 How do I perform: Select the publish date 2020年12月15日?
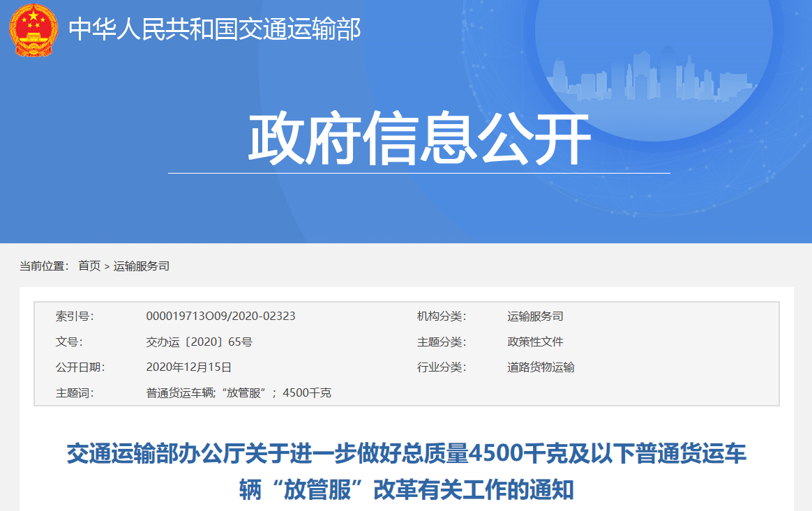tap(188, 367)
